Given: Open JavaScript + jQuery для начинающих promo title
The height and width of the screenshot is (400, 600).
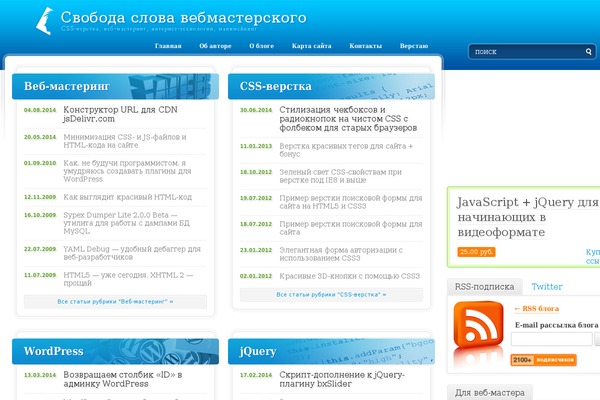Looking at the screenshot, I should click(528, 217).
